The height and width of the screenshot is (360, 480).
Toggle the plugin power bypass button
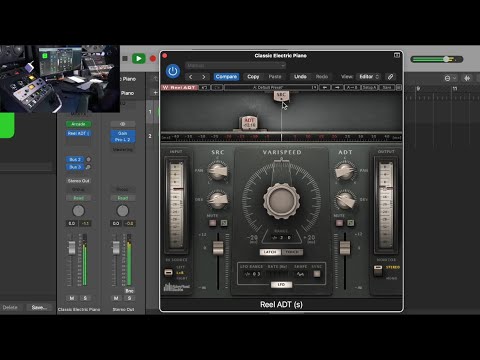click(173, 71)
